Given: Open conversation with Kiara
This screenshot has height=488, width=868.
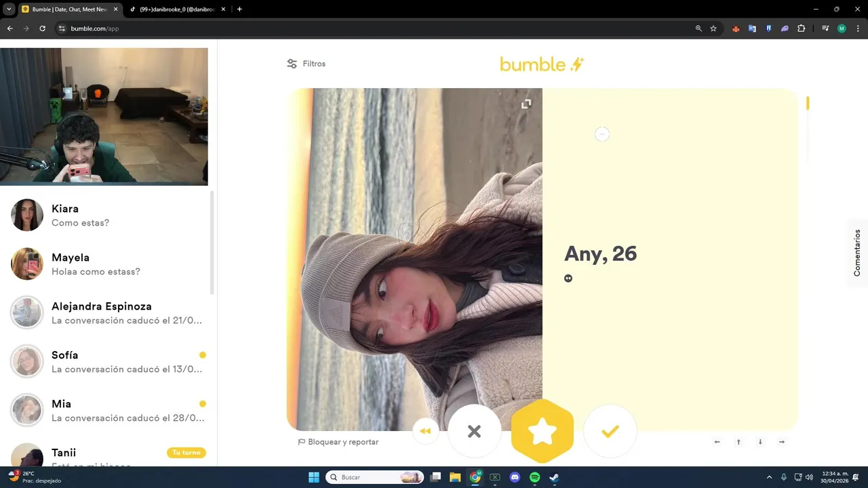Looking at the screenshot, I should (x=108, y=215).
